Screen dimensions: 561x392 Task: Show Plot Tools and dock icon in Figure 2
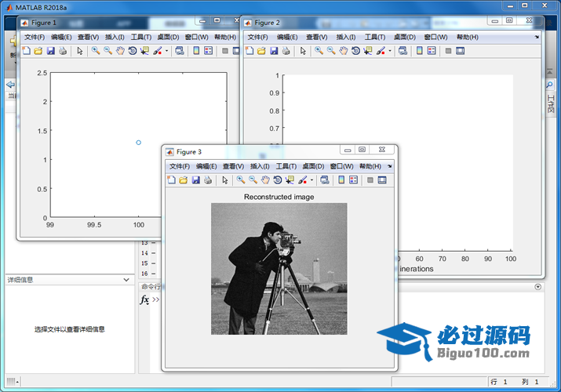point(460,51)
